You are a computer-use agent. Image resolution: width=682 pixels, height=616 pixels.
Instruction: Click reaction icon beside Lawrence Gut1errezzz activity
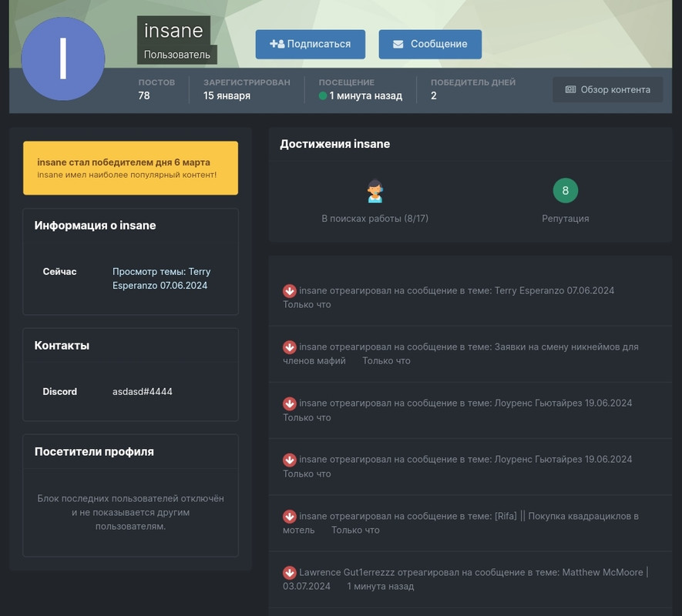(290, 573)
